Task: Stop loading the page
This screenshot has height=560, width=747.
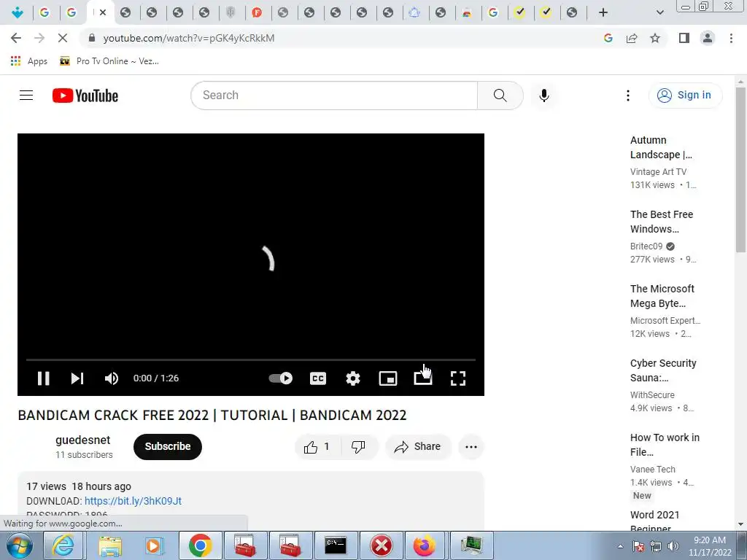Action: [63, 38]
